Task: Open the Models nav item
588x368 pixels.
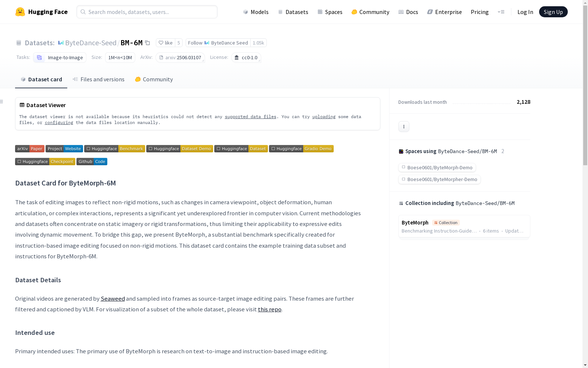Action: point(256,12)
